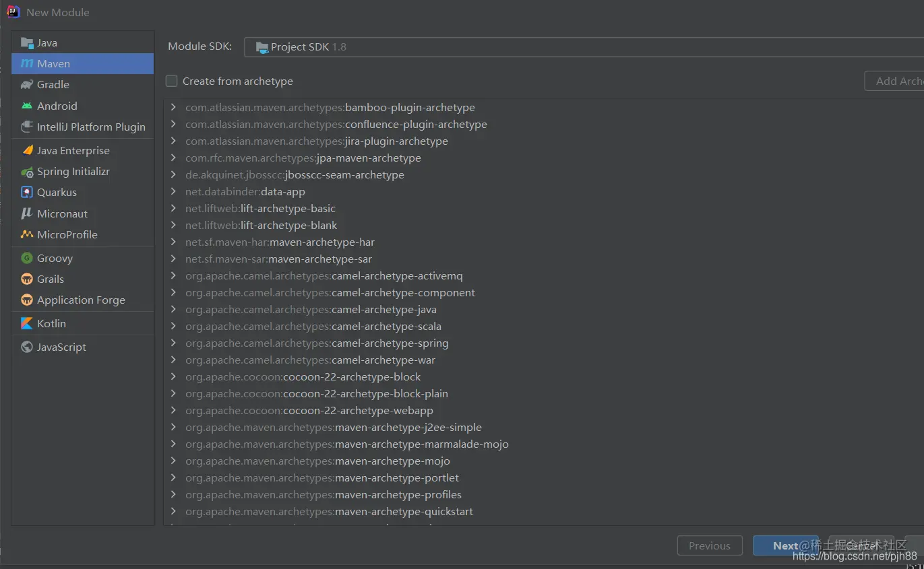Click the IntelliJ Platform Plugin icon
The width and height of the screenshot is (924, 569).
coord(27,127)
